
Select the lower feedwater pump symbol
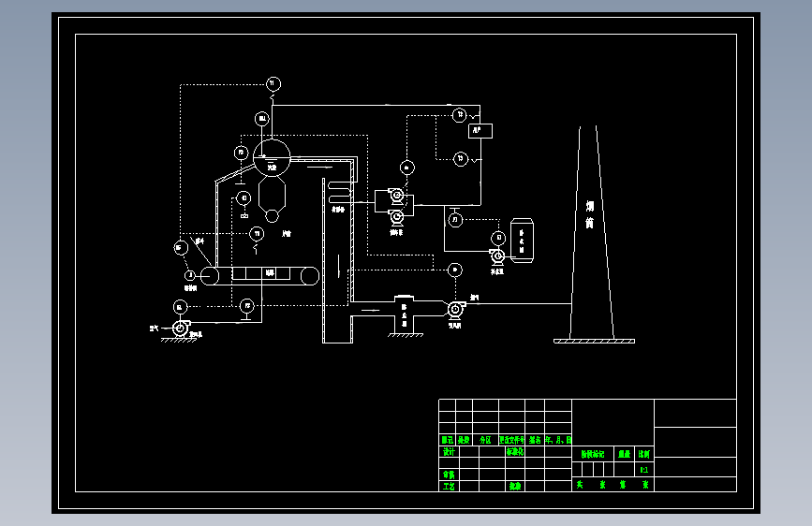(397, 217)
